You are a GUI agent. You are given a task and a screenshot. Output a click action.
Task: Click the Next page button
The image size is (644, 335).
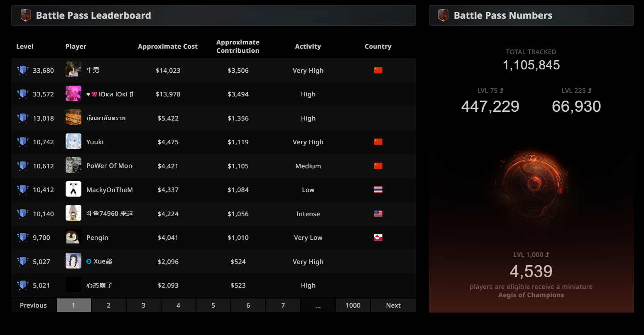(x=393, y=305)
